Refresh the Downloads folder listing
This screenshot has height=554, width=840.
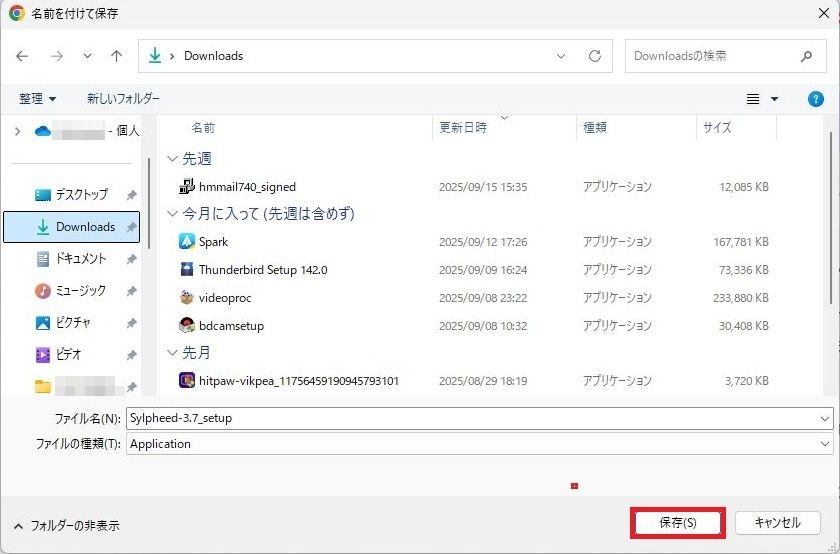[595, 56]
